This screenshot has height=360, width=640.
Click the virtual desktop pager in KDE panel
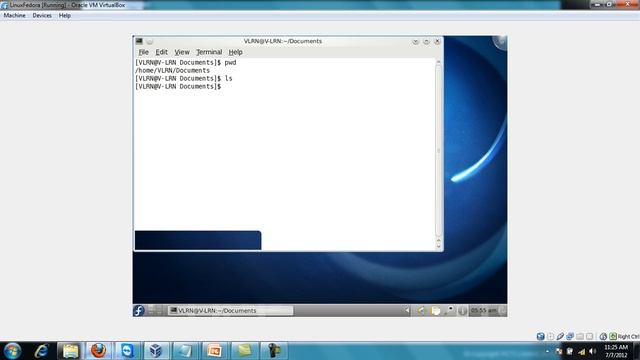[155, 311]
